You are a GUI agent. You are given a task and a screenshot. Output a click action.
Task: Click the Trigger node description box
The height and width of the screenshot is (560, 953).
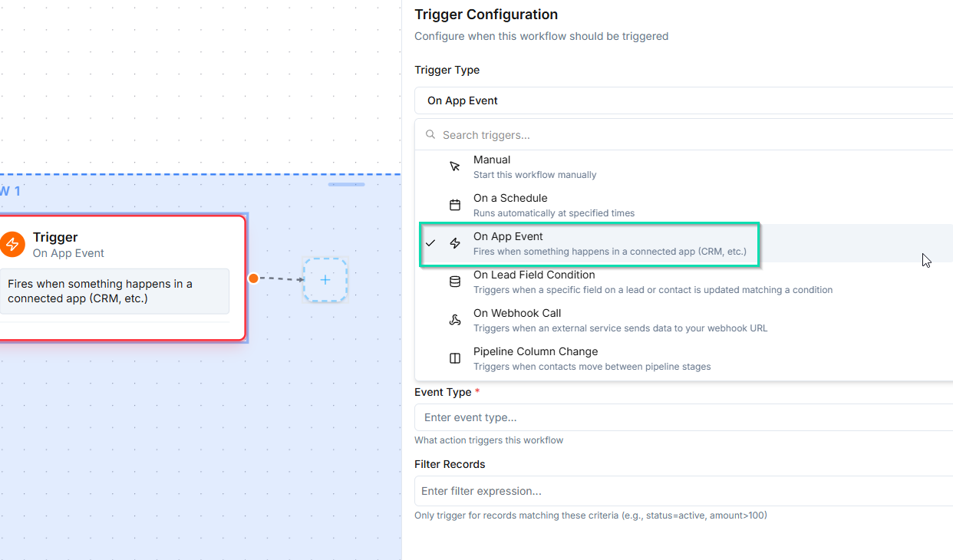click(114, 291)
